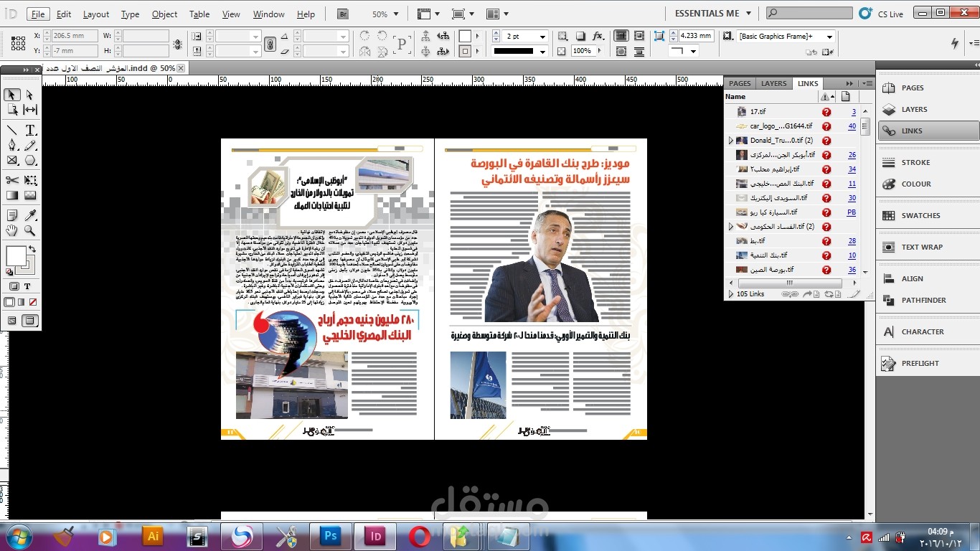Open Links panel flyout menu
Screen dimensions: 980x551
pyautogui.click(x=867, y=83)
